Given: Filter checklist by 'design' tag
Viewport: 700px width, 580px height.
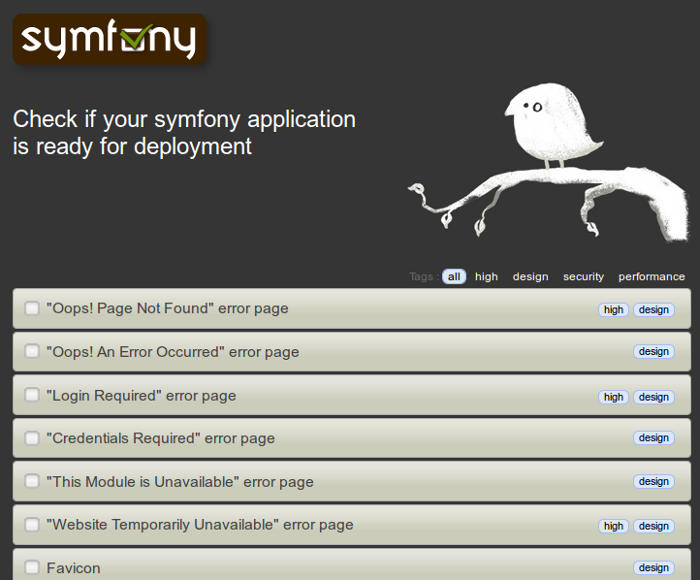Looking at the screenshot, I should click(x=530, y=276).
